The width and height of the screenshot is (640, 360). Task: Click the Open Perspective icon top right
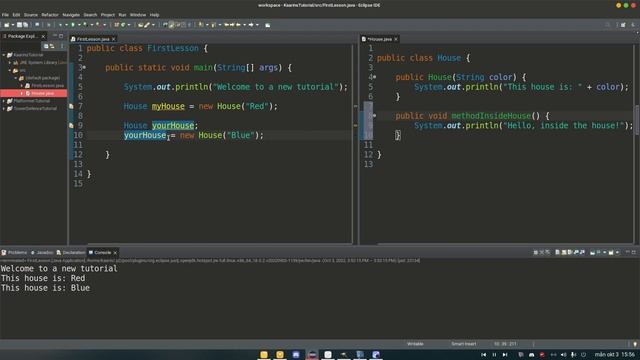point(623,25)
